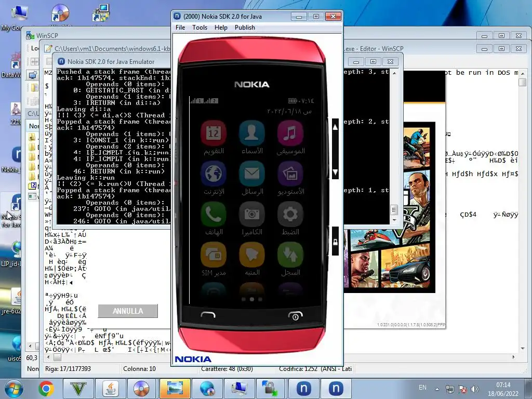Viewport: 532px width, 399px height.
Task: Tap the Phone dialer icon on phone
Action: [x=214, y=214]
